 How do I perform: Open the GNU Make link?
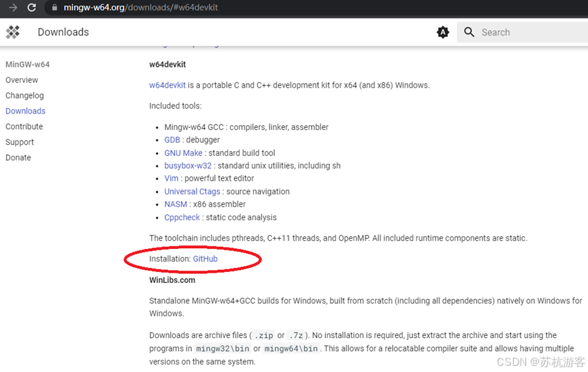[x=183, y=153]
